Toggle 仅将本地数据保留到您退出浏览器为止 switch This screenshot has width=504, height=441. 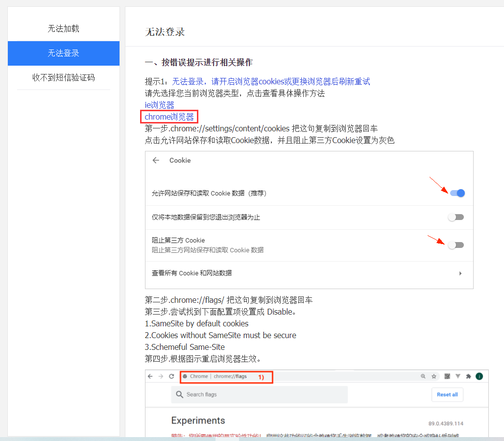(x=456, y=217)
